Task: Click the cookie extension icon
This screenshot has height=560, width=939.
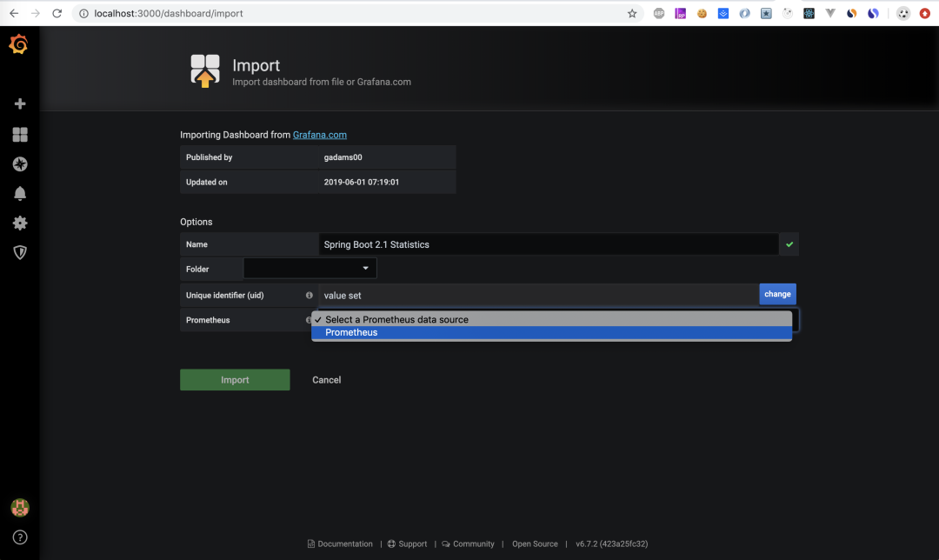Action: tap(702, 13)
